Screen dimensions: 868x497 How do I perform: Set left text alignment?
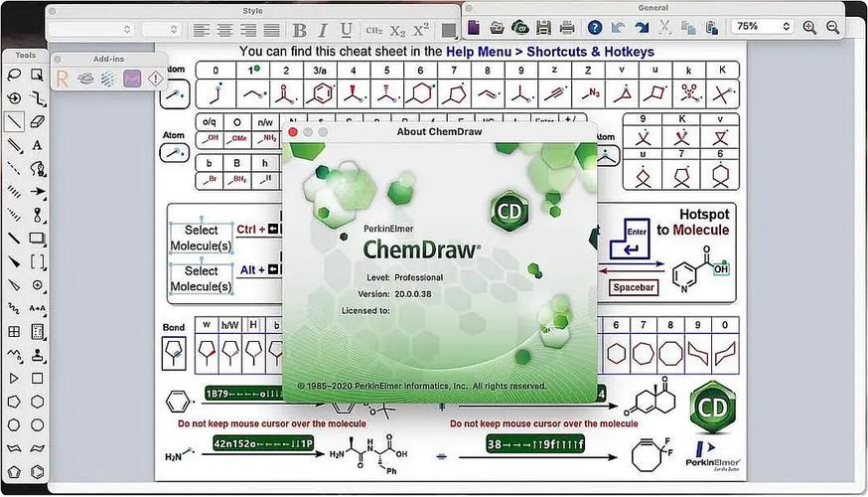pyautogui.click(x=201, y=30)
